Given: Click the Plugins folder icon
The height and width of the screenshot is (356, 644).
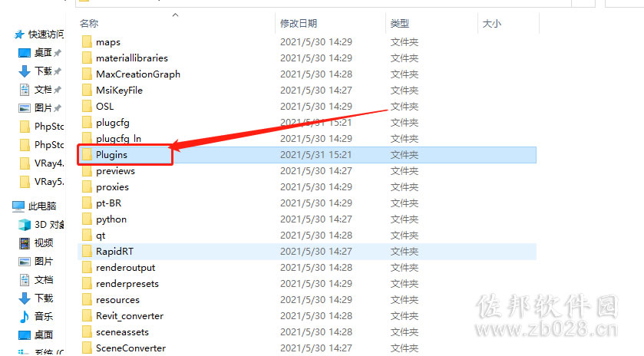Looking at the screenshot, I should pyautogui.click(x=87, y=155).
